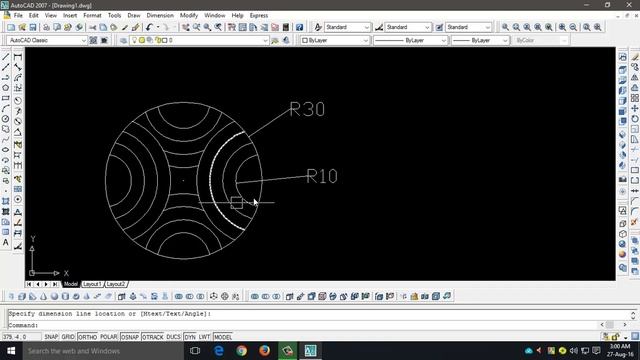Viewport: 640px width, 360px height.
Task: Click the Erase tool in Modify toolbar
Action: (x=635, y=57)
